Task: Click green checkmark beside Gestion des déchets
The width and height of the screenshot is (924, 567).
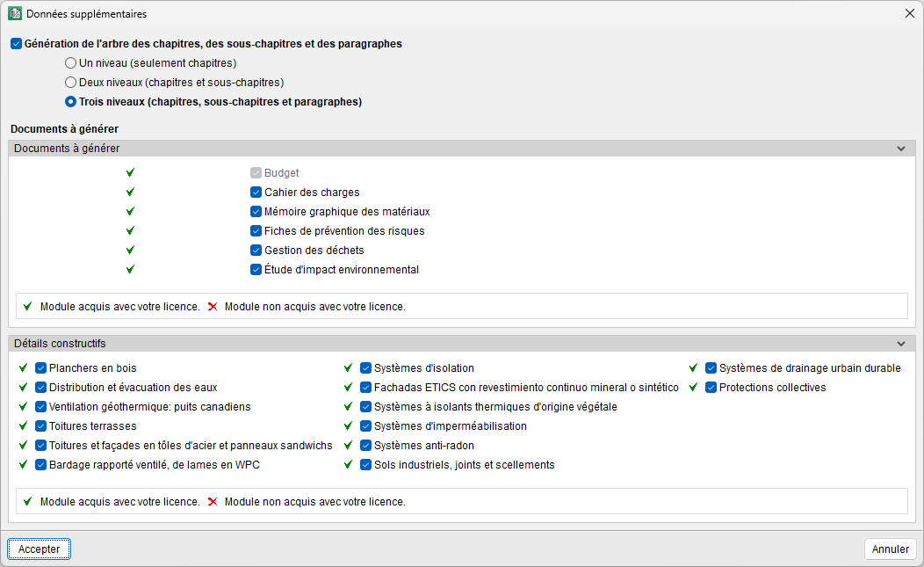Action: 130,251
